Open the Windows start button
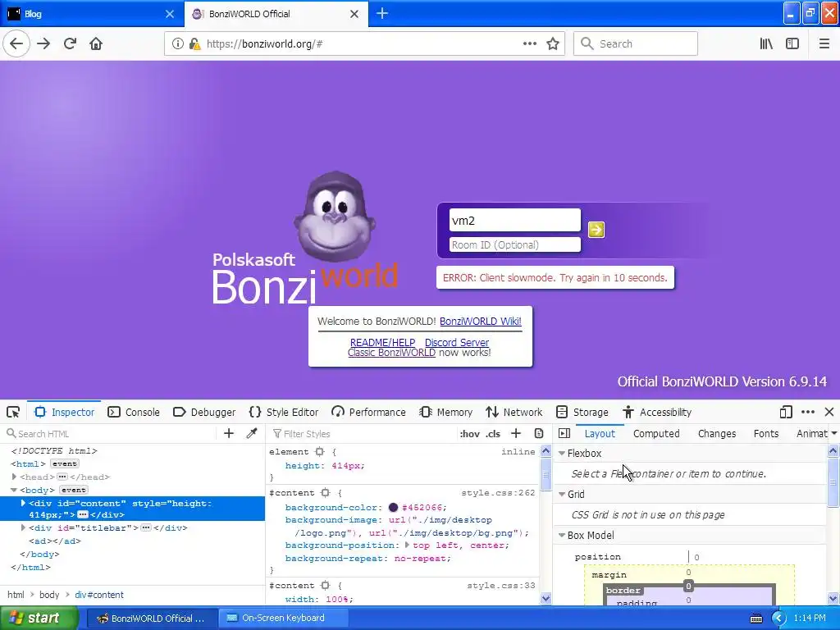This screenshot has width=840, height=630. click(39, 619)
